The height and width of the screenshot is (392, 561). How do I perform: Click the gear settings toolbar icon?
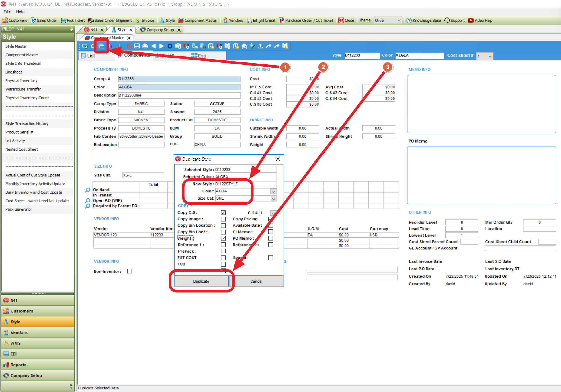click(170, 46)
